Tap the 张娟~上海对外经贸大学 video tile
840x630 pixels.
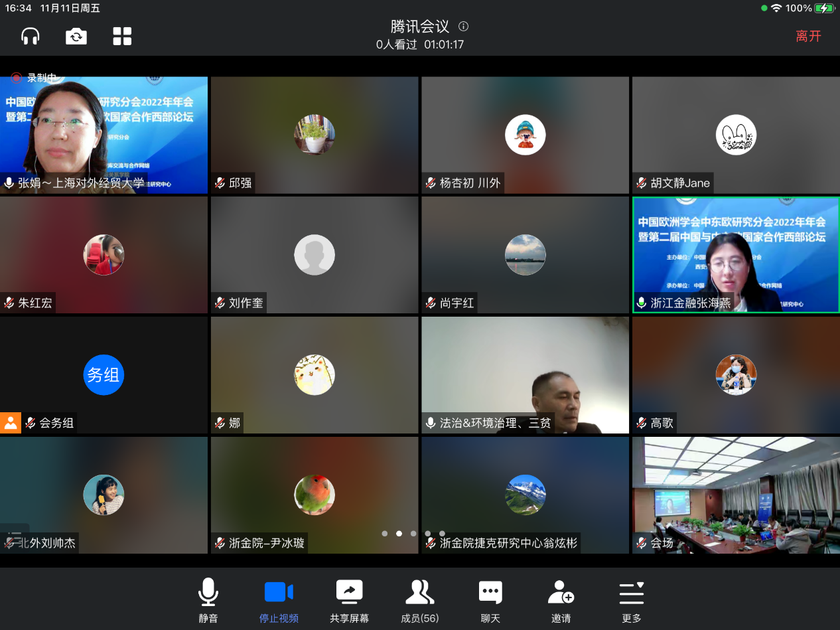coord(104,134)
